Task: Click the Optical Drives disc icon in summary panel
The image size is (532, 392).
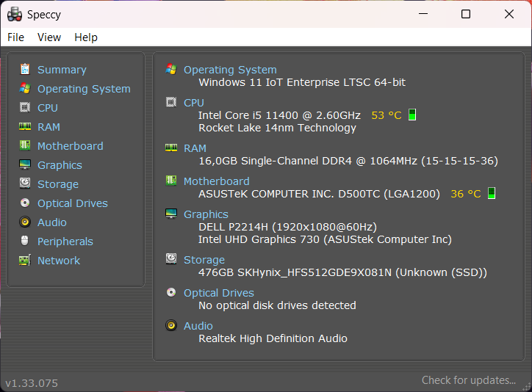Action: pos(171,292)
